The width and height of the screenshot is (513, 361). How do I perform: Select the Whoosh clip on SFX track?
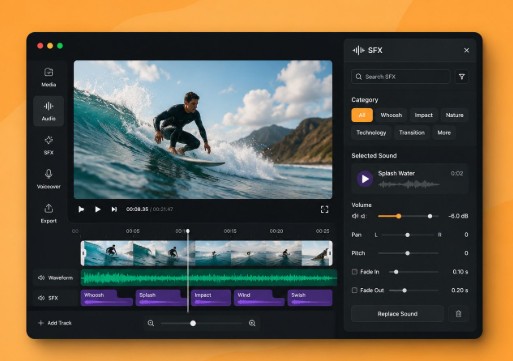107,298
